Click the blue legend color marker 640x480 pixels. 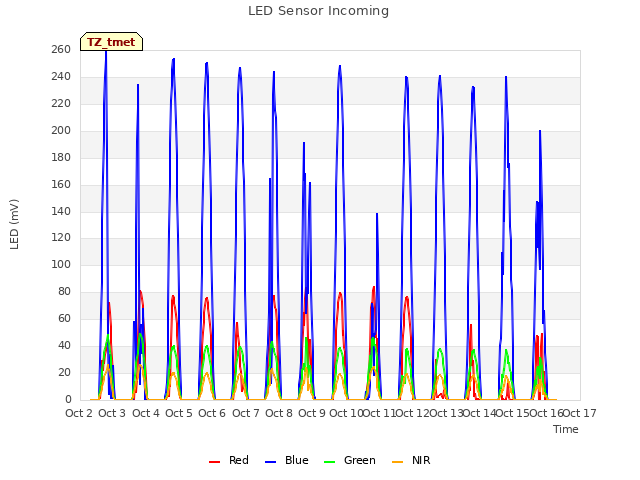tap(271, 462)
